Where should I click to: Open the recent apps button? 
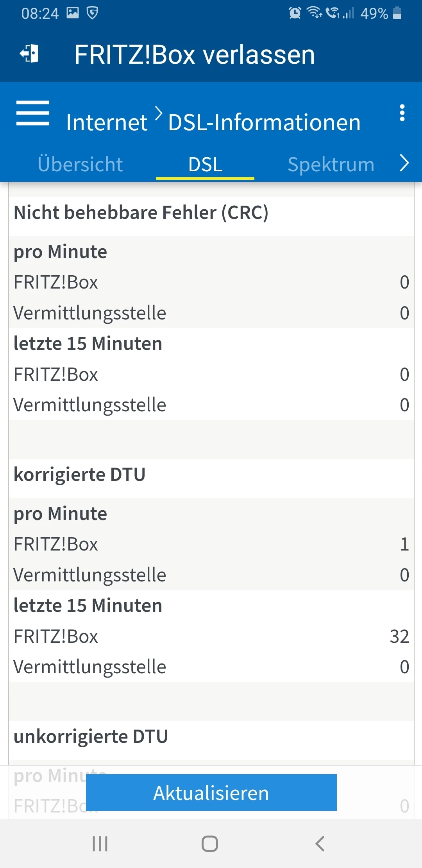click(x=100, y=843)
